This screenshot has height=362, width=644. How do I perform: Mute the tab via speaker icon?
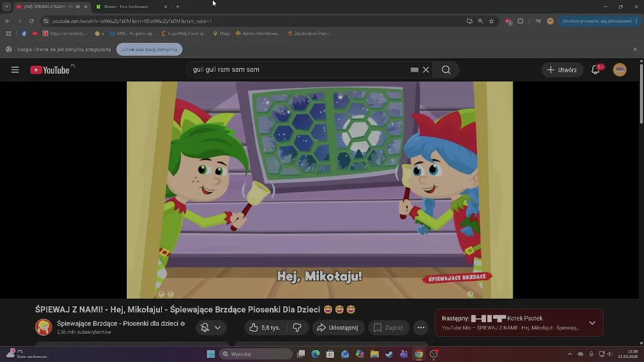tap(77, 7)
